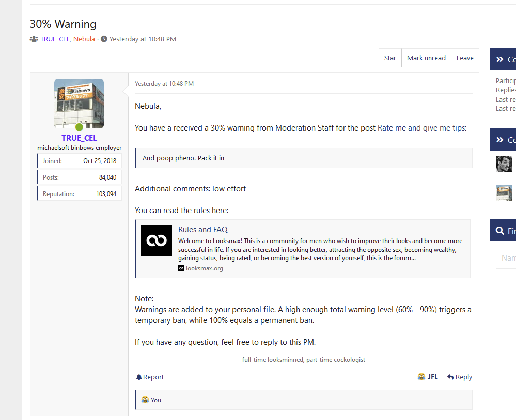The image size is (516, 420).
Task: Collapse first sidebar block double-chevron
Action: [500, 59]
